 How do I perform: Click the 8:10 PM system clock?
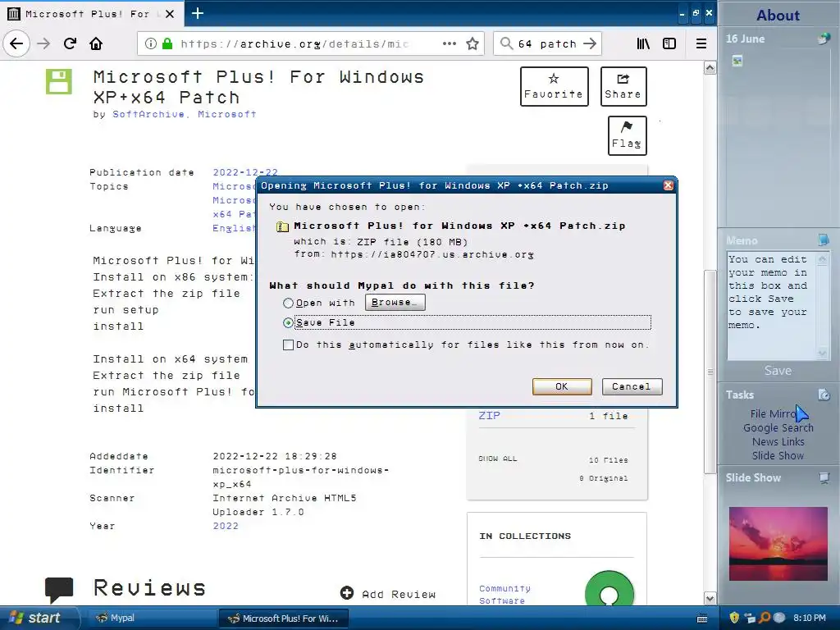point(809,618)
